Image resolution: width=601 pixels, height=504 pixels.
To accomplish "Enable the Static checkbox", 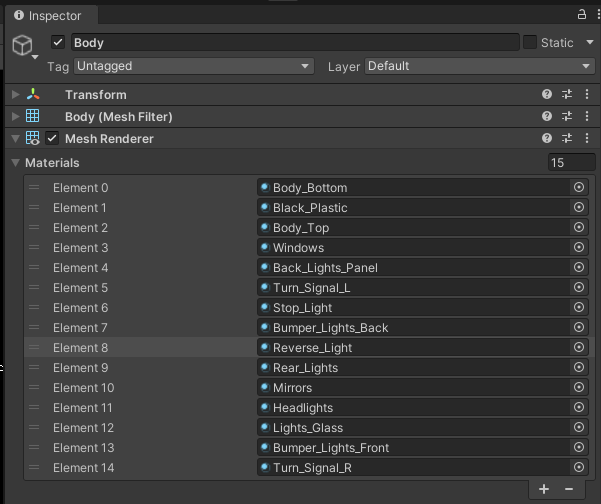I will 530,43.
